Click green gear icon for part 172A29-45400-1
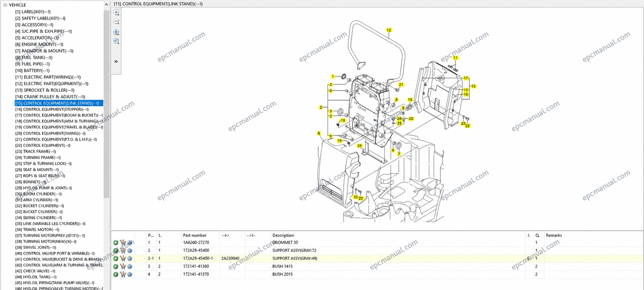The width and height of the screenshot is (644, 290). point(116,259)
